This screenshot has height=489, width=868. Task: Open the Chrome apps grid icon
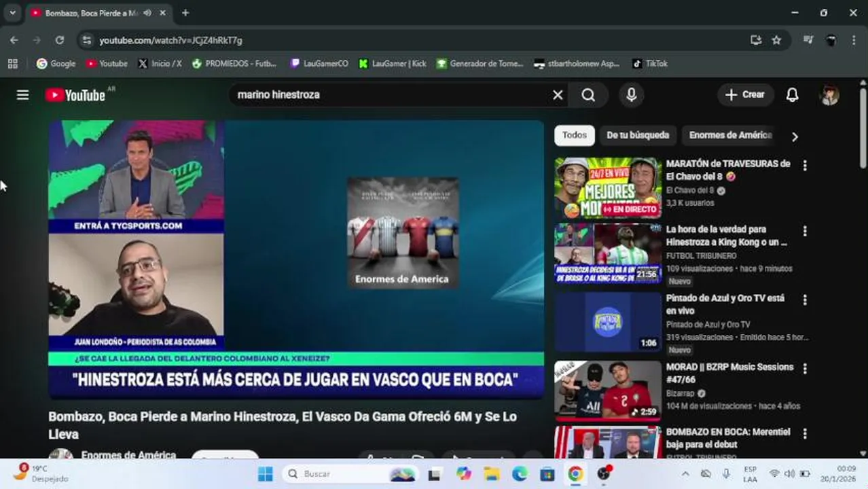pos(12,64)
